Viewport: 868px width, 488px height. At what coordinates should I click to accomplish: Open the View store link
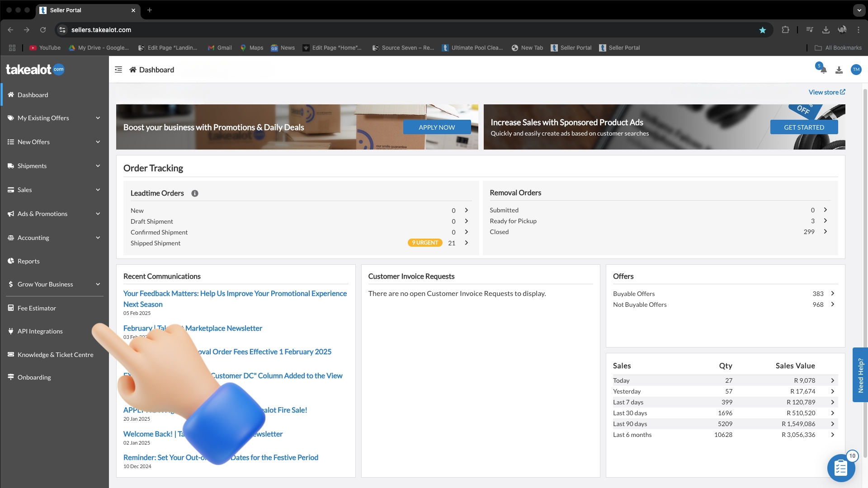tap(826, 92)
